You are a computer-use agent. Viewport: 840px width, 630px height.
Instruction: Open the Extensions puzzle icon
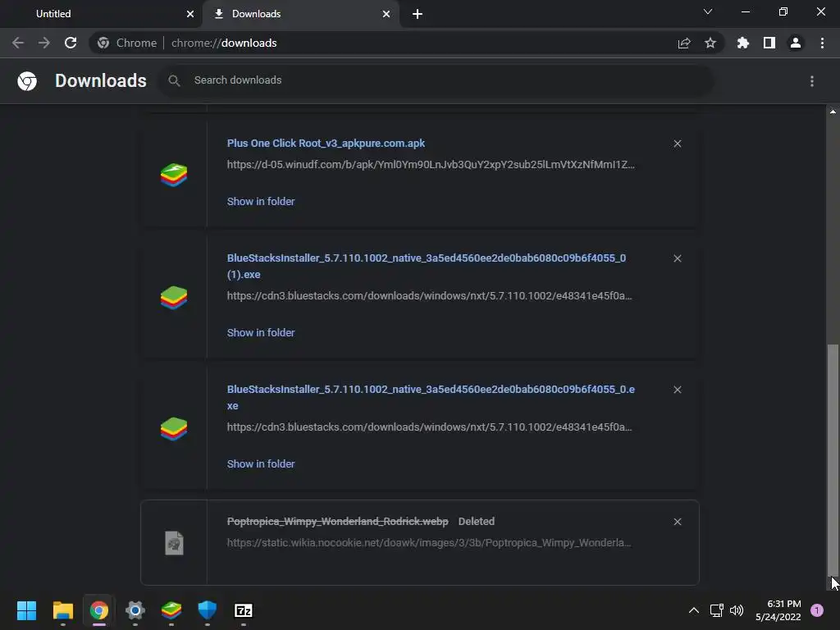(x=743, y=43)
